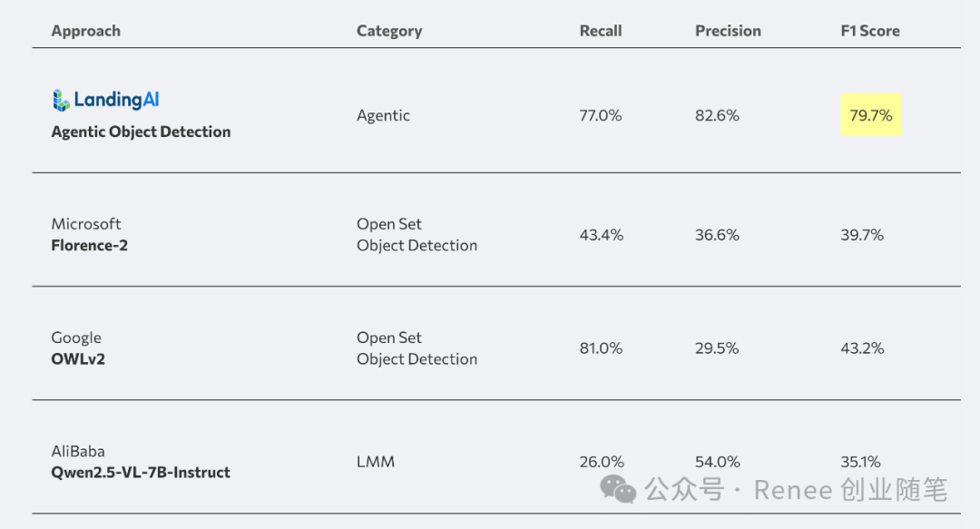Select the 82.6% precision value
This screenshot has width=980, height=529.
(717, 115)
